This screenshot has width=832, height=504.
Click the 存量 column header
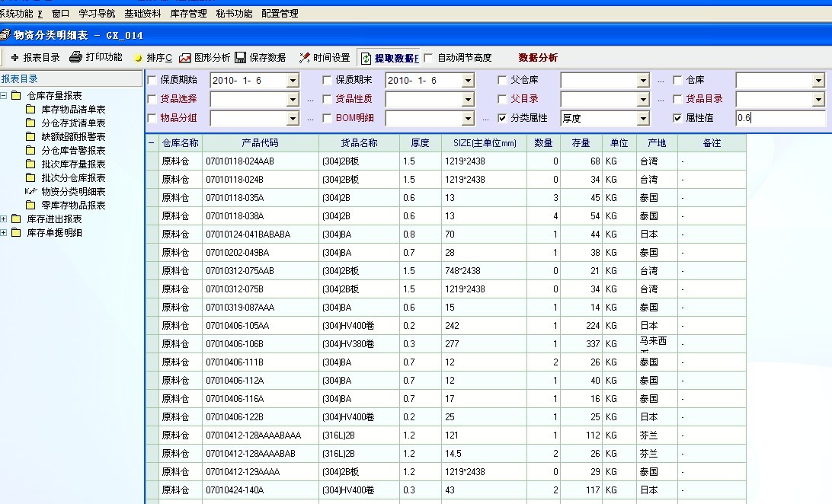tap(581, 143)
